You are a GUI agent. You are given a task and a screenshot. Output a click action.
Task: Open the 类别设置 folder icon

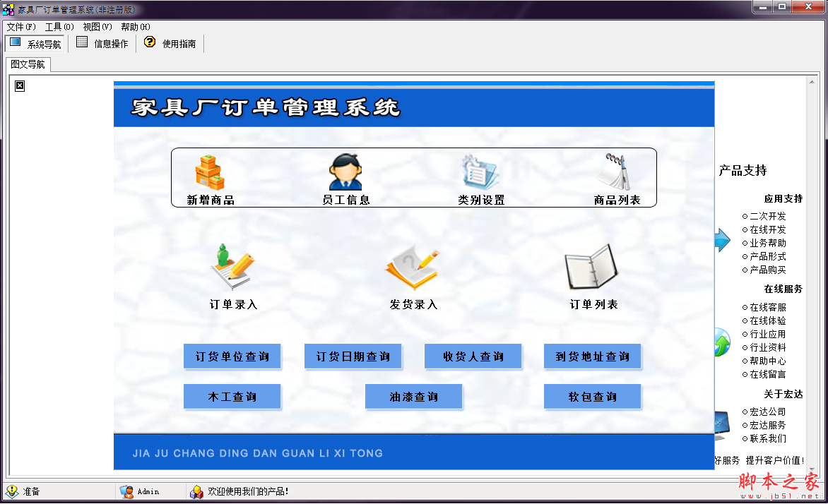pyautogui.click(x=480, y=172)
